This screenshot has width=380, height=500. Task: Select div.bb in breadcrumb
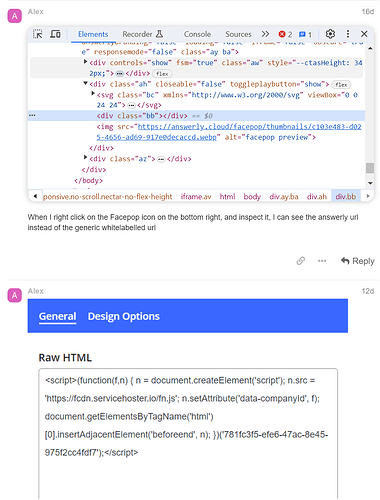(x=346, y=197)
